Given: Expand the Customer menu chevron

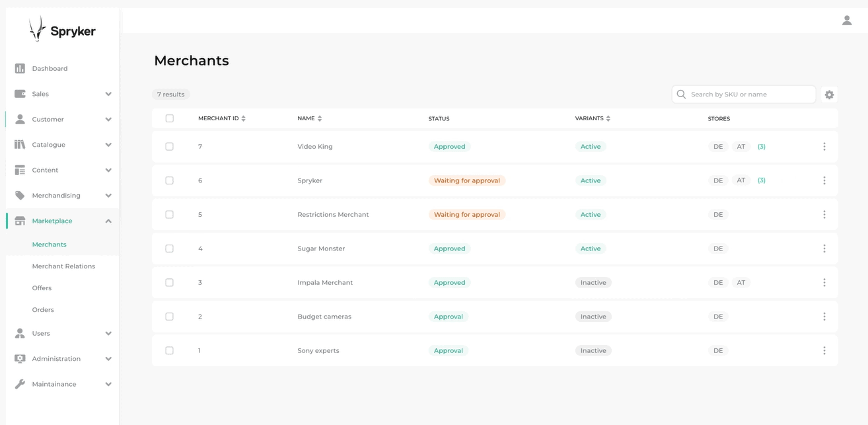Looking at the screenshot, I should point(108,120).
